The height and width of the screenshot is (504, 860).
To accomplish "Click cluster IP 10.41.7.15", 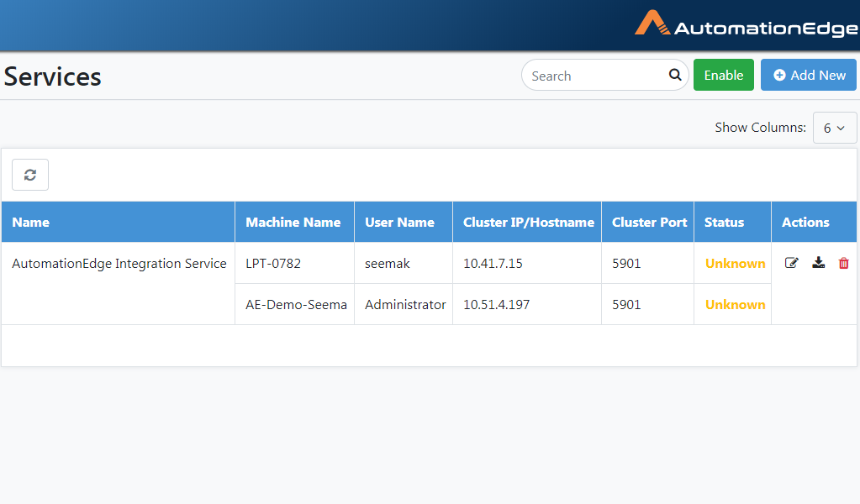I will click(x=493, y=264).
